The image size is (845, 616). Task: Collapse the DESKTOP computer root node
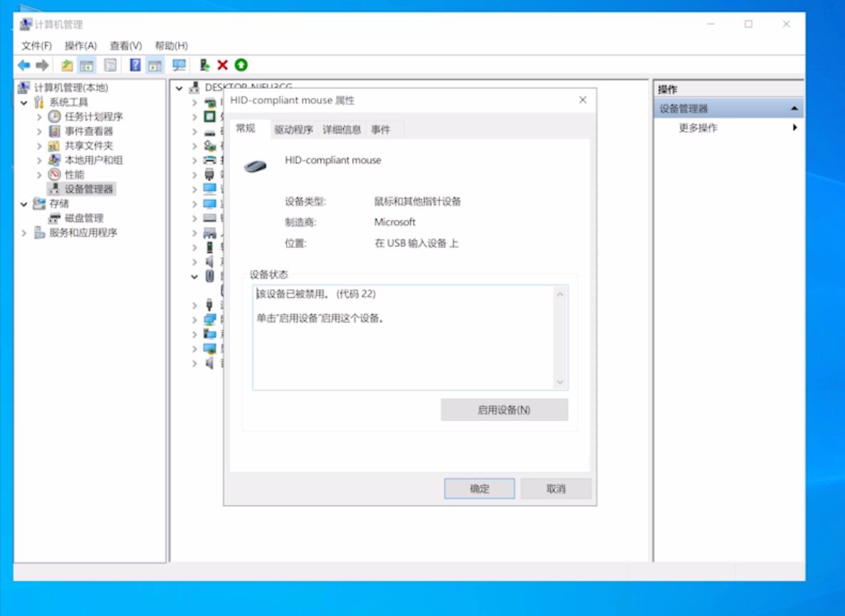click(179, 88)
